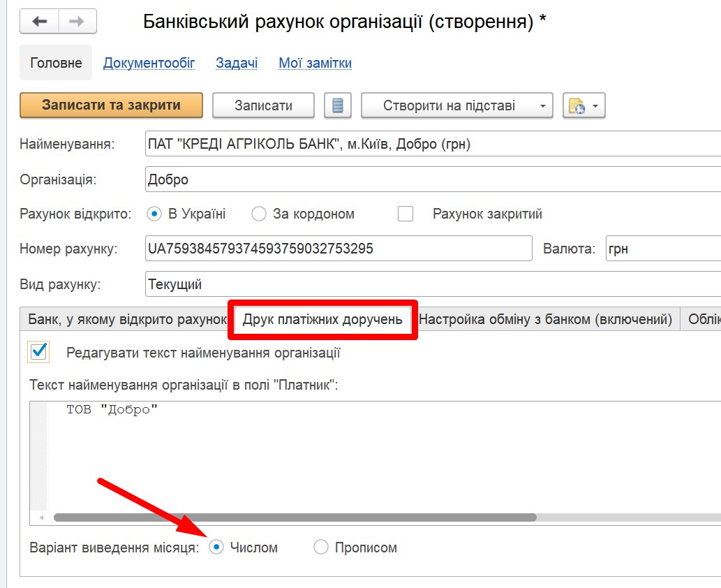Open the document report icon dropdown
This screenshot has width=721, height=588.
[584, 105]
